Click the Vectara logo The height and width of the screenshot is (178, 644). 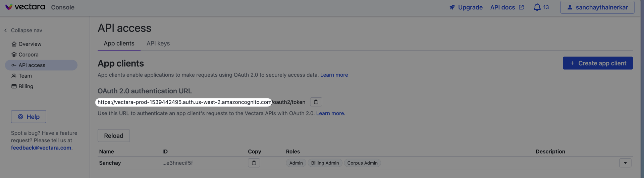(25, 7)
